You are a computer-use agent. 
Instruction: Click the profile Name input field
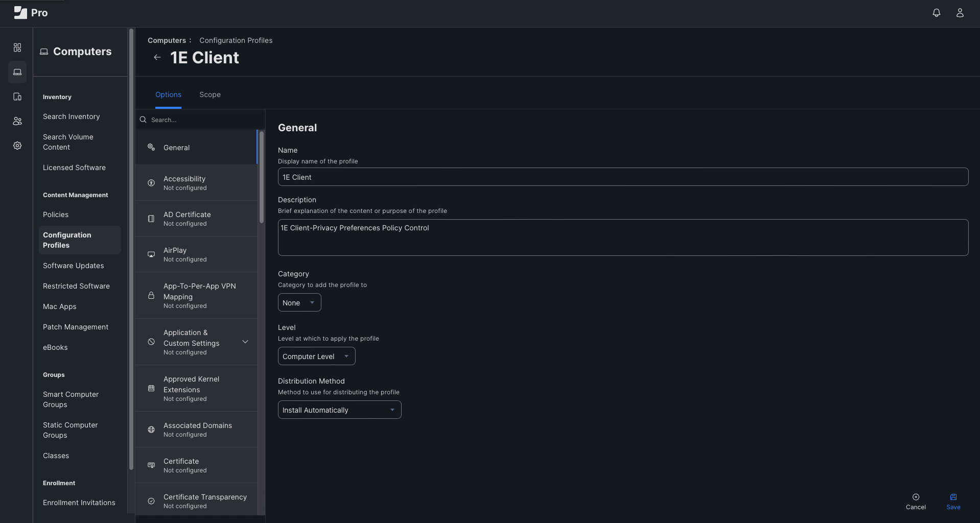(622, 177)
